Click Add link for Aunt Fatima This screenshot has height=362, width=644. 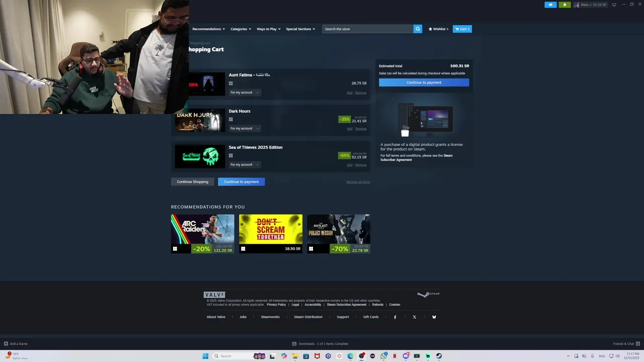(350, 93)
